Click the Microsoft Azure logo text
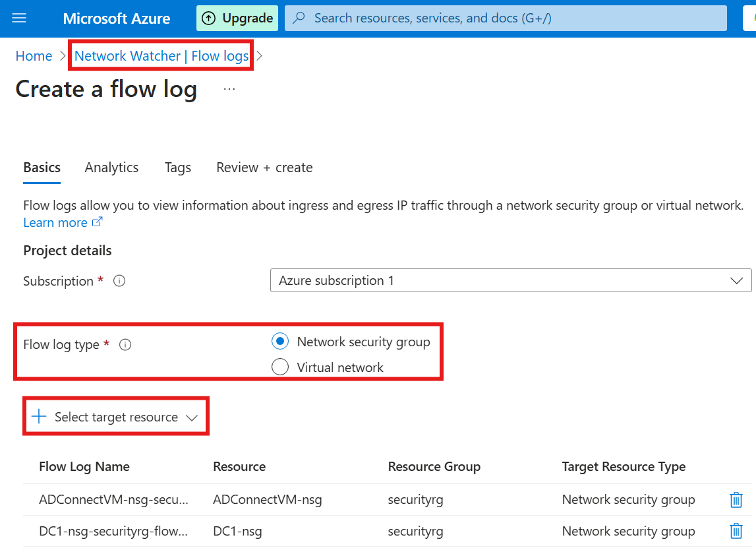756x556 pixels. 116,18
